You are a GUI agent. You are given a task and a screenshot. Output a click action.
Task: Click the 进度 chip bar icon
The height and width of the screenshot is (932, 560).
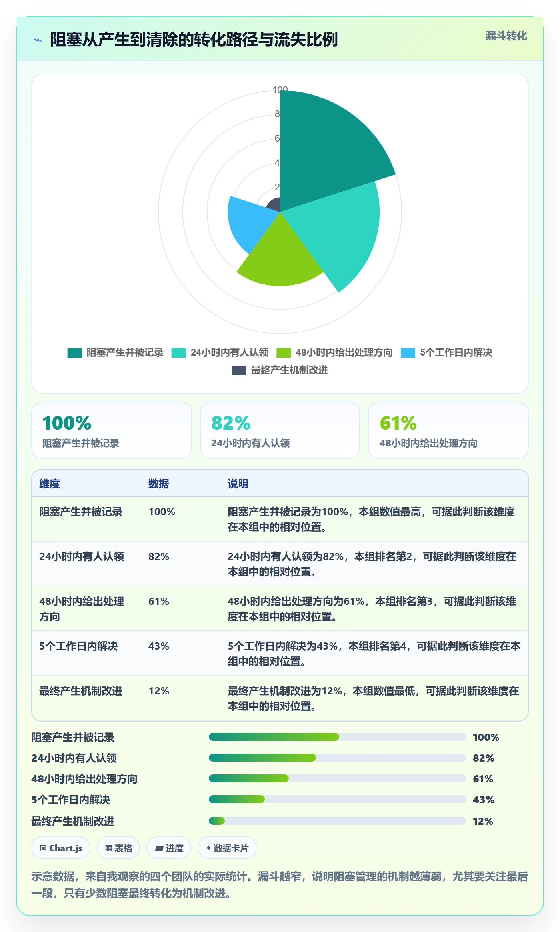pyautogui.click(x=159, y=848)
